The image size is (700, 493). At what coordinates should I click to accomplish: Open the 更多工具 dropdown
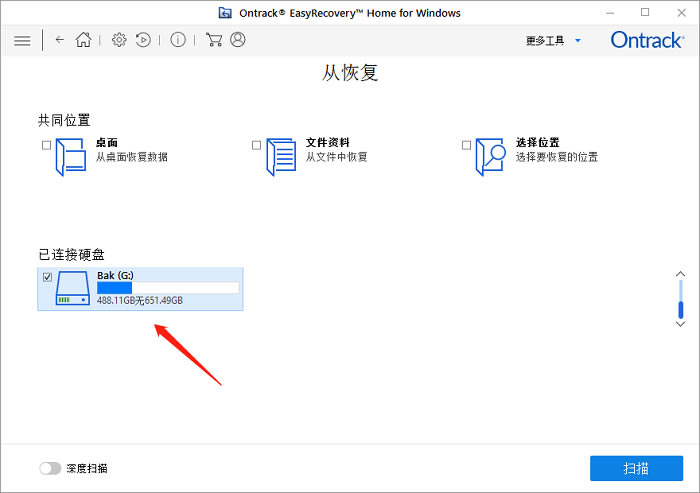point(554,41)
